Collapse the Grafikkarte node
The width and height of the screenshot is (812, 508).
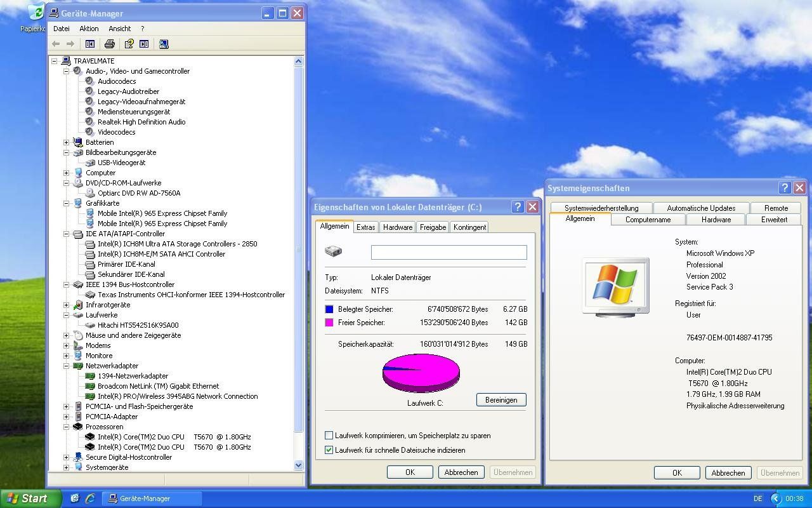tap(66, 203)
